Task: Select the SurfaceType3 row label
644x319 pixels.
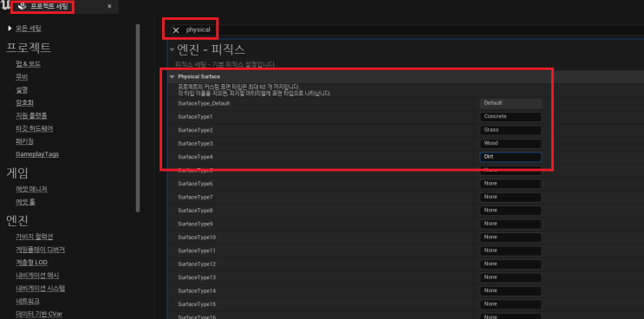Action: 195,144
